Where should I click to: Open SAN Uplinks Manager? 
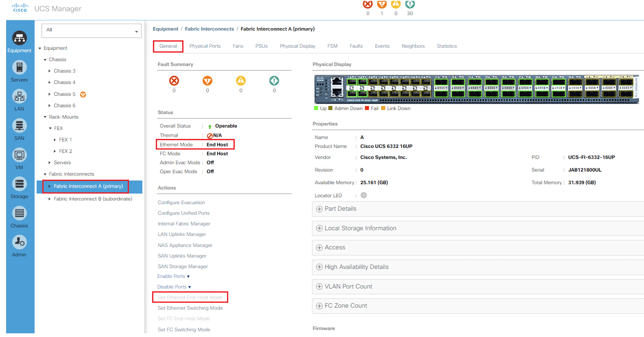tap(182, 256)
